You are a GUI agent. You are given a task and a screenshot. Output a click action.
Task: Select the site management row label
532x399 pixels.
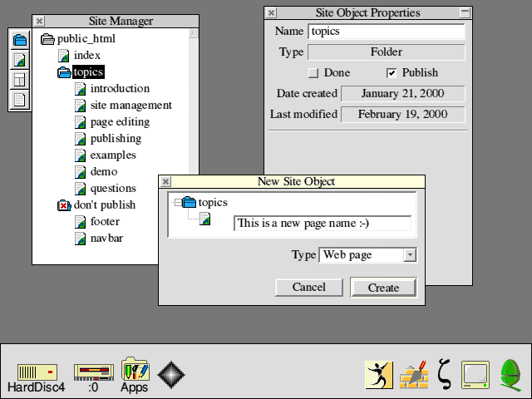(x=131, y=106)
